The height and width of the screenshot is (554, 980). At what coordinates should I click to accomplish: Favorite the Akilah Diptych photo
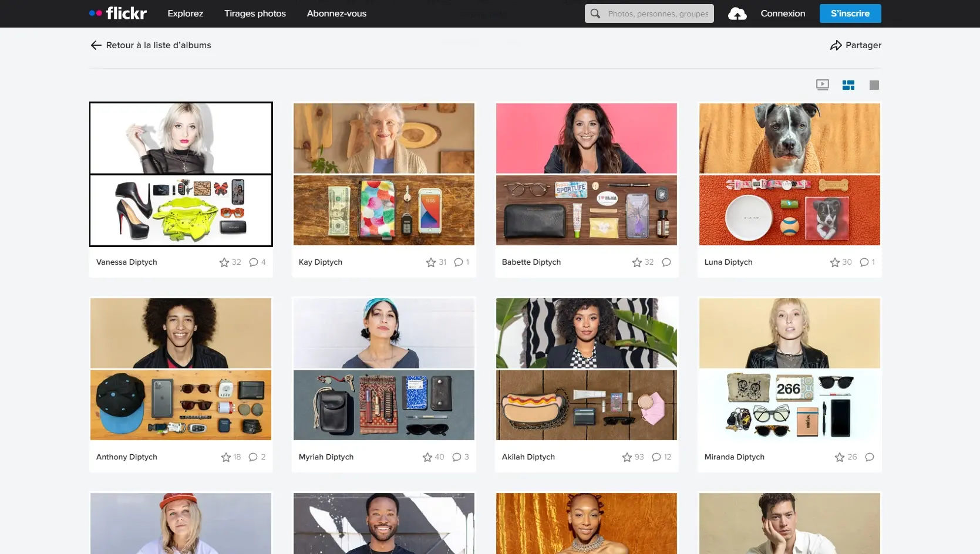click(627, 457)
